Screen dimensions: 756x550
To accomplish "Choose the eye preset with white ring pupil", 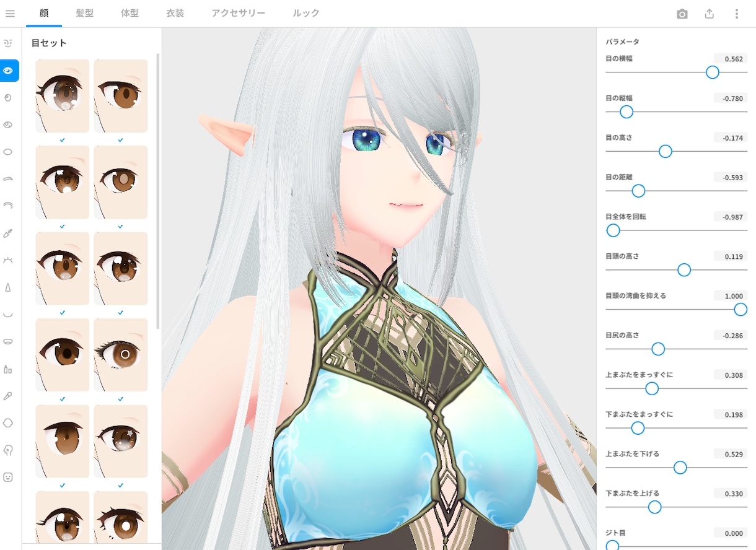I will [x=121, y=355].
